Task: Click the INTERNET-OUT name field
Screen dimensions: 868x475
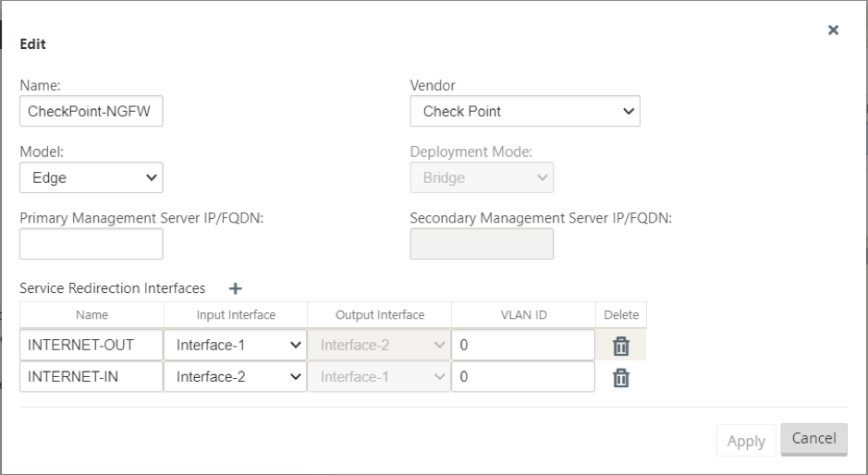Action: pos(92,345)
